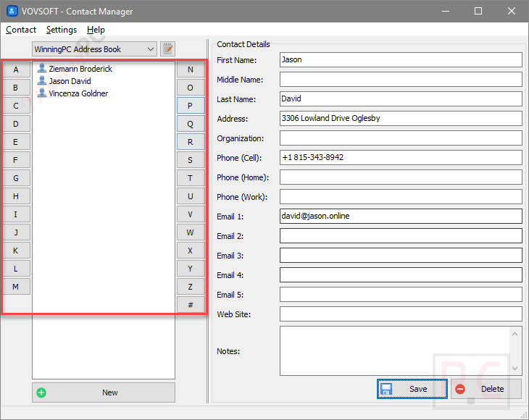This screenshot has width=529, height=420.
Task: Filter contacts by letter I
Action: (16, 214)
